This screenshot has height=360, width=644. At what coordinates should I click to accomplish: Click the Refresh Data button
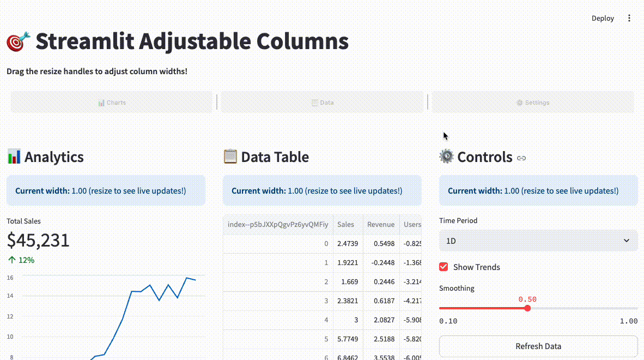pos(538,346)
